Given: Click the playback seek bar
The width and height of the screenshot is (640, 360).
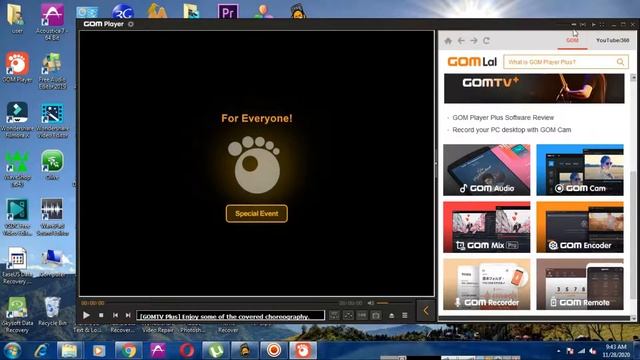Looking at the screenshot, I should [222, 303].
